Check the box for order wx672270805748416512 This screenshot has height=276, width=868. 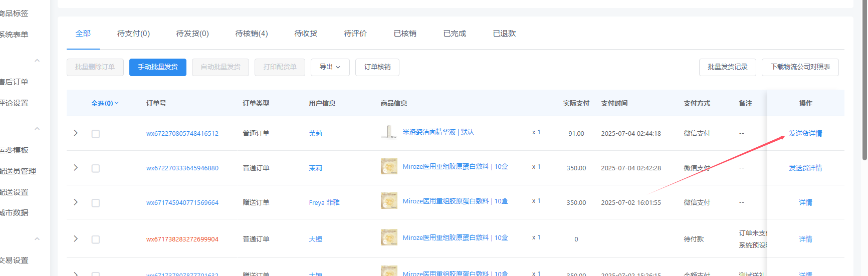click(96, 134)
